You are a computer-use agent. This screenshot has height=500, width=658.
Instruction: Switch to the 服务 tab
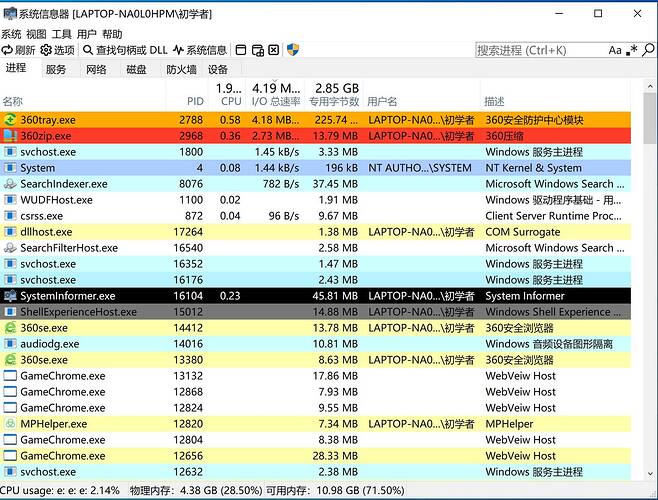coord(56,69)
